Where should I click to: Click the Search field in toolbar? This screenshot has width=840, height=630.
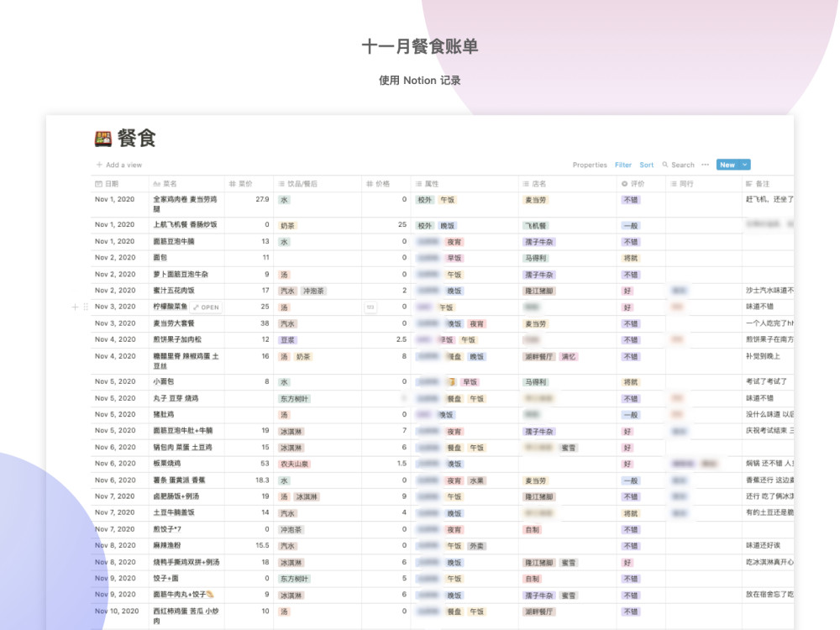pyautogui.click(x=678, y=165)
